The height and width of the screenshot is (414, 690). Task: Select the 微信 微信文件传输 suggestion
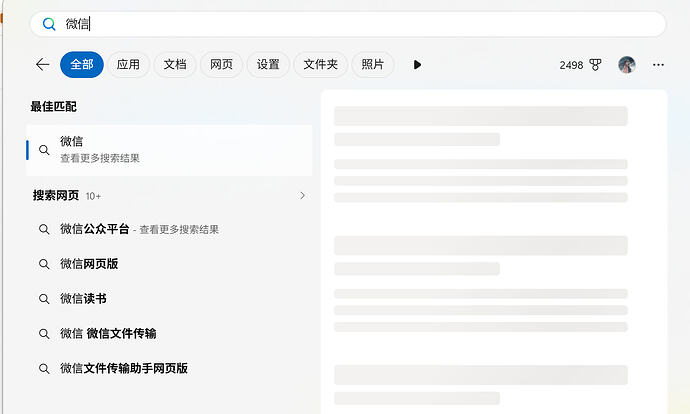[x=169, y=333]
